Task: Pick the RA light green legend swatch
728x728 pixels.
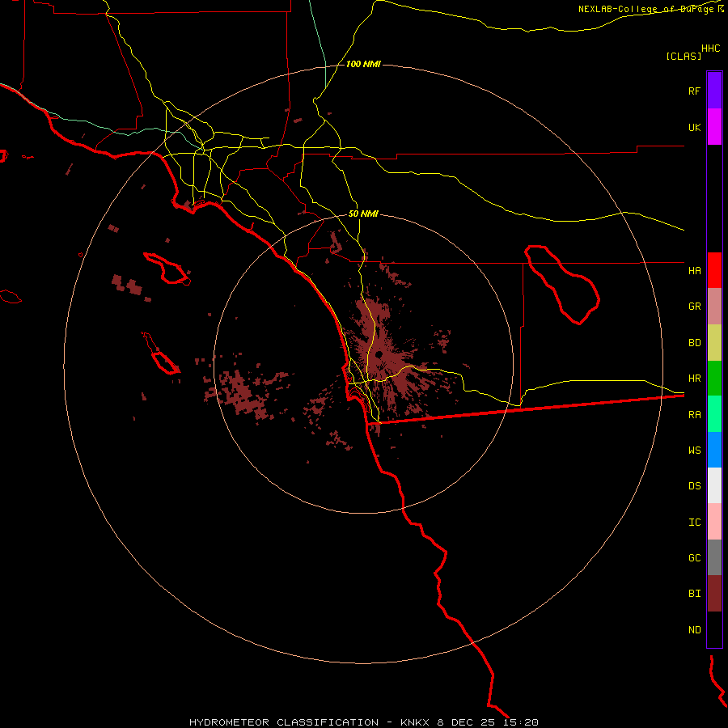Action: pos(714,414)
